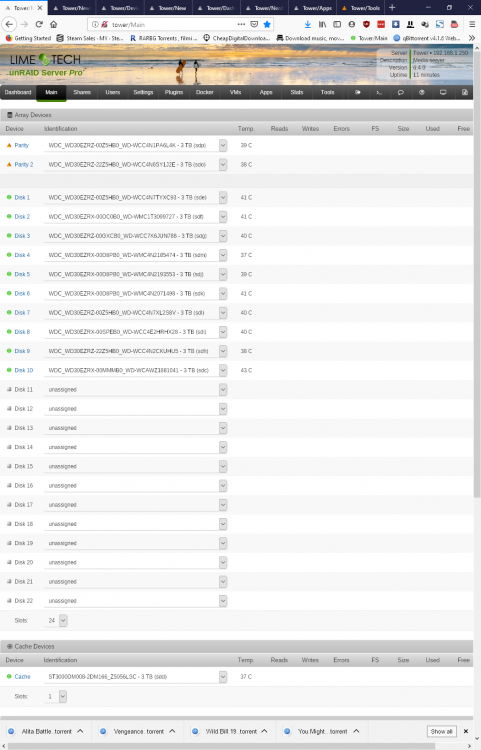Viewport: 481px width, 750px height.
Task: Open the Docker menu tab
Action: point(205,92)
